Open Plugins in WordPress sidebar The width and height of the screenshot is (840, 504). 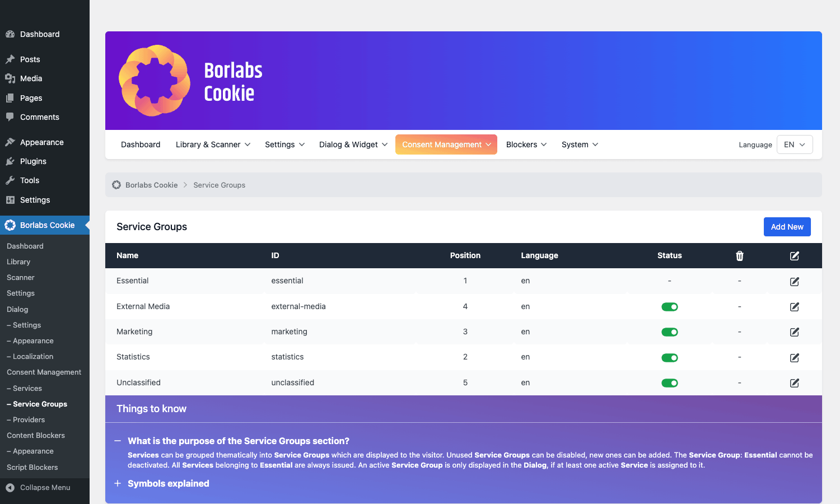pos(33,161)
